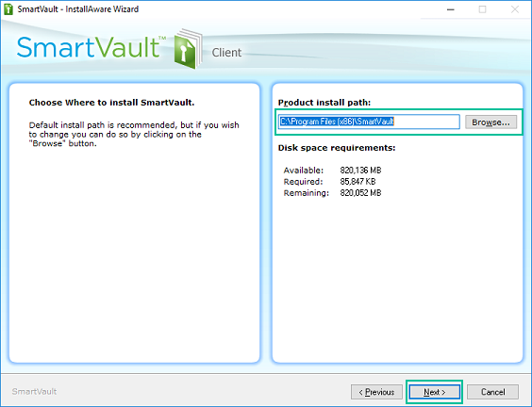This screenshot has width=532, height=407.
Task: Click the 'Disk space requirements:' heading
Action: point(337,148)
